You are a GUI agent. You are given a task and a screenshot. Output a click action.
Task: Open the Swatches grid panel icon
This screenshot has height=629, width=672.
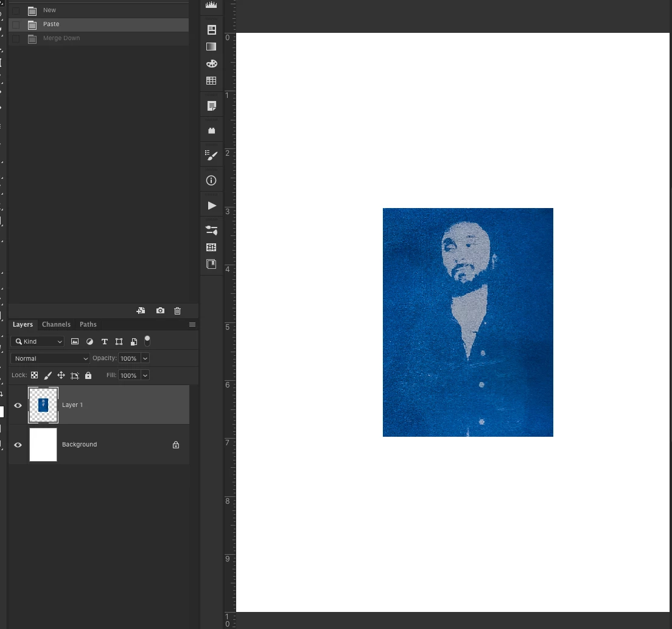pyautogui.click(x=211, y=80)
